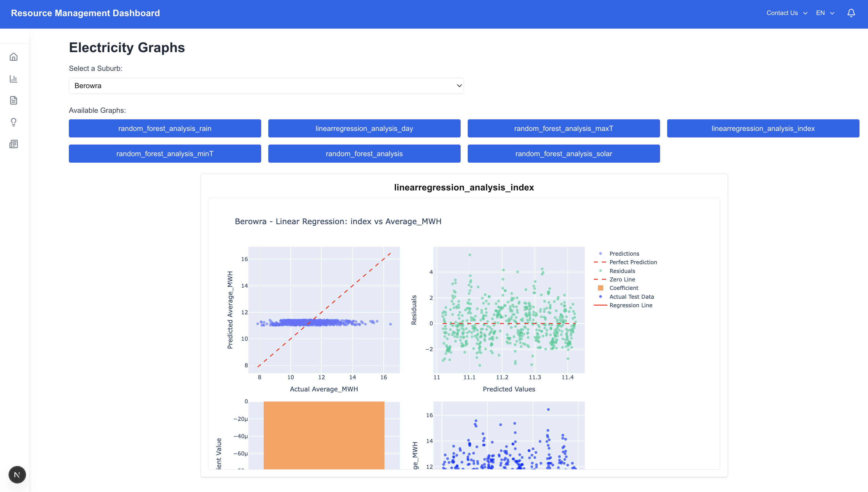868x492 pixels.
Task: Expand the Contact Us menu
Action: point(786,13)
